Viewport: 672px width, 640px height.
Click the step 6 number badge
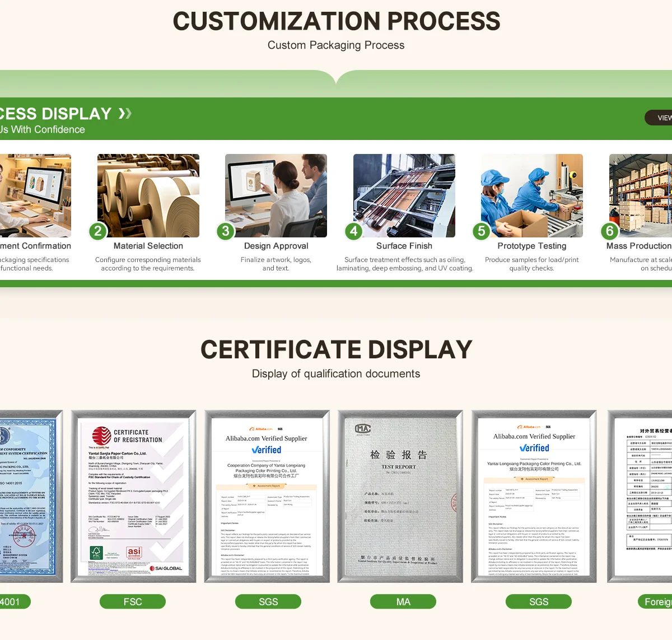point(610,231)
